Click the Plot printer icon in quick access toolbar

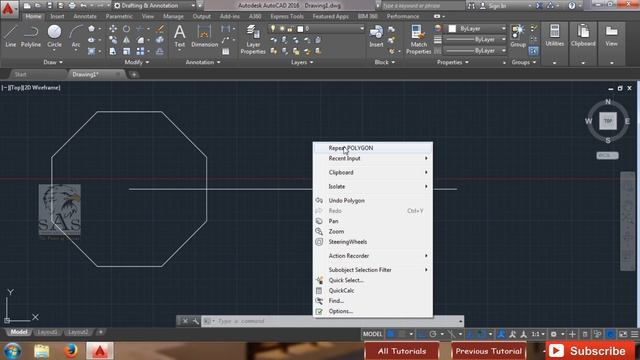pyautogui.click(x=72, y=6)
